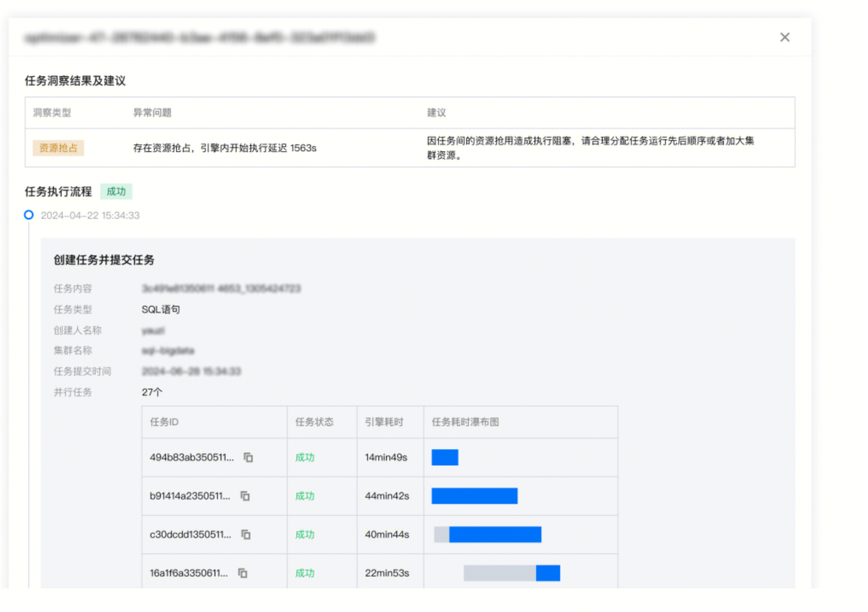
Task: Copy task ID b91414a2350511
Action: pos(245,496)
